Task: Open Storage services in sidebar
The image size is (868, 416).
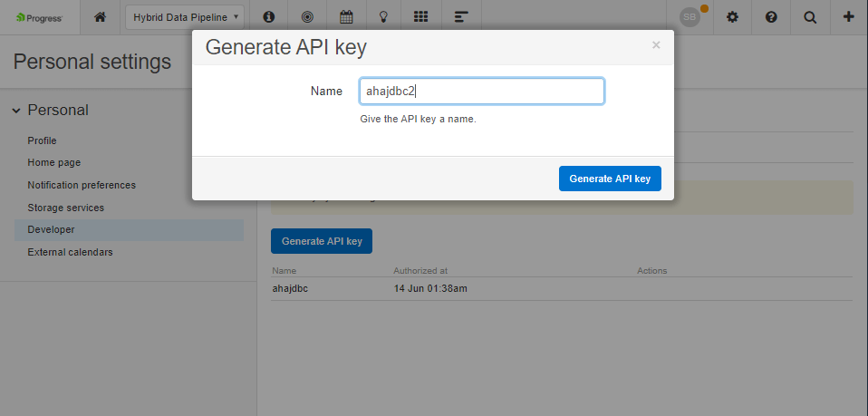Action: [65, 208]
